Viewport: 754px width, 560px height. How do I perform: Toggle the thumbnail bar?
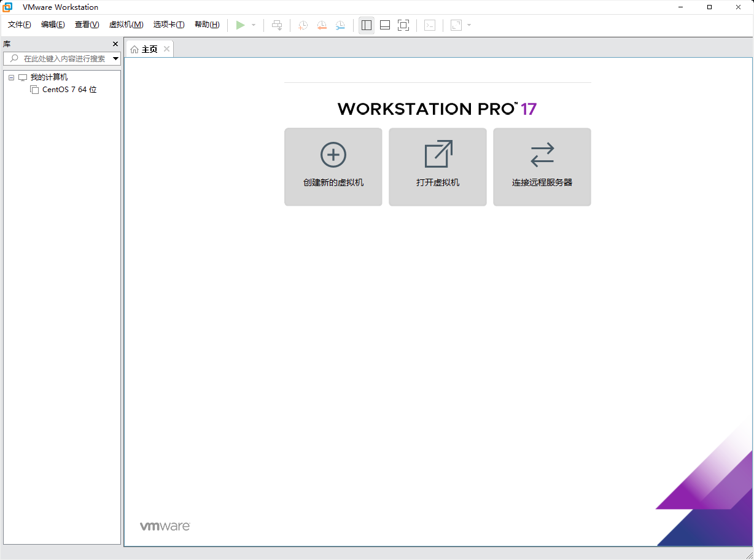[x=384, y=25]
